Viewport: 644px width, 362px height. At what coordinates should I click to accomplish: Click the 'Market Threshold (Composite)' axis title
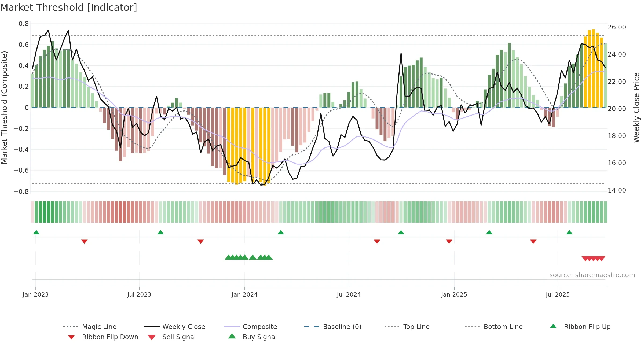(x=4, y=108)
